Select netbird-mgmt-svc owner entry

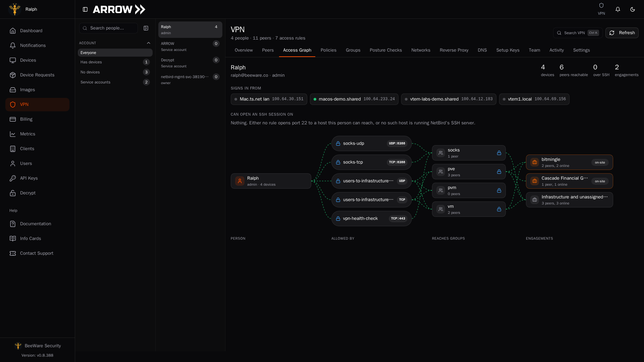click(190, 80)
